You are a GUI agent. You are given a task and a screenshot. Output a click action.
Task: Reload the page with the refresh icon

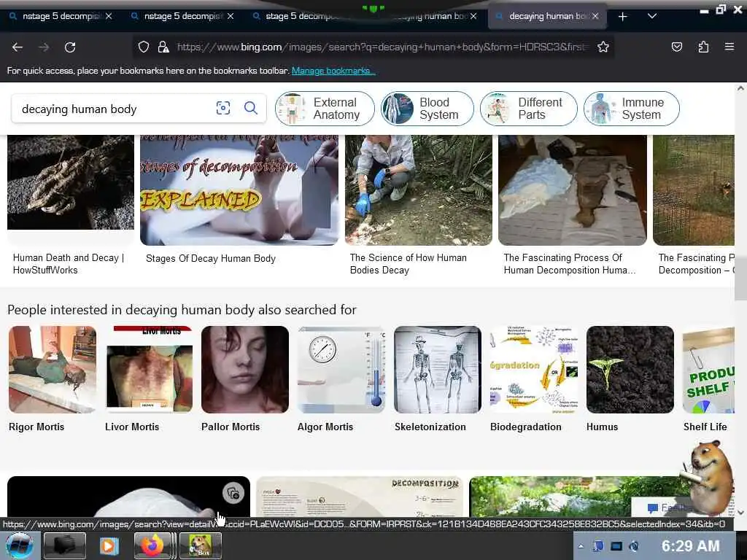(x=70, y=47)
